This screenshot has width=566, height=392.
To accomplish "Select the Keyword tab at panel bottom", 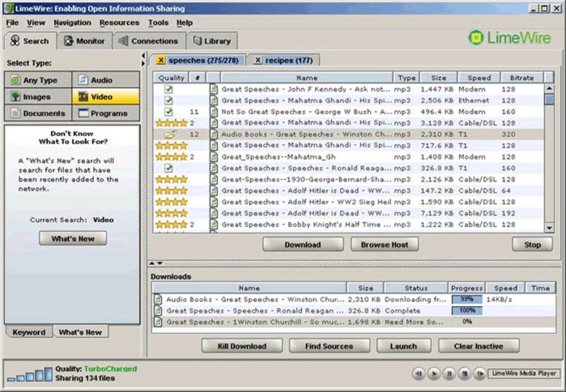I will point(29,332).
